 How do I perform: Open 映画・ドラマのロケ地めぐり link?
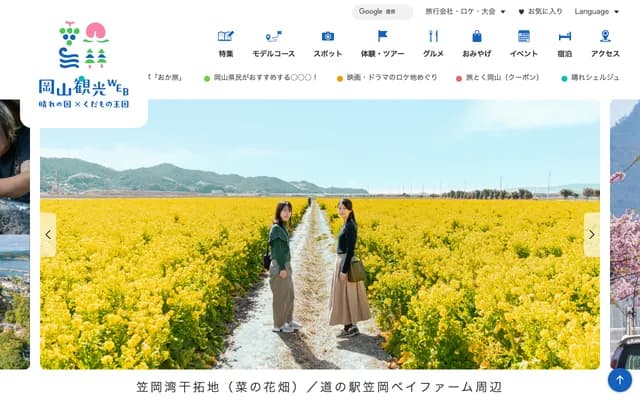392,78
